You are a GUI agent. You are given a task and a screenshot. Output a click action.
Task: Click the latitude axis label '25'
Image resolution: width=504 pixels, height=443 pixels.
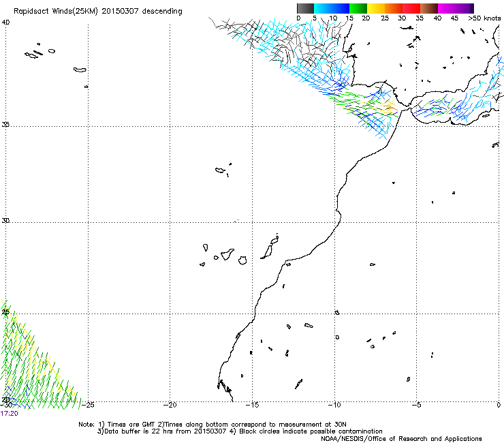(x=5, y=312)
